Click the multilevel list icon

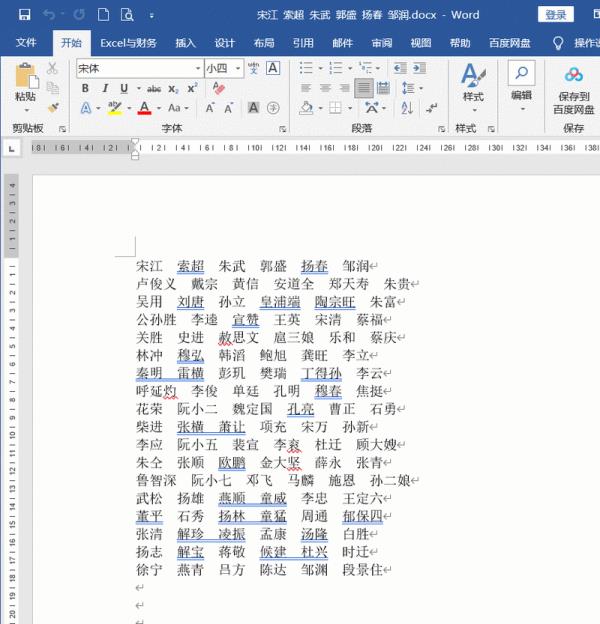click(x=365, y=68)
